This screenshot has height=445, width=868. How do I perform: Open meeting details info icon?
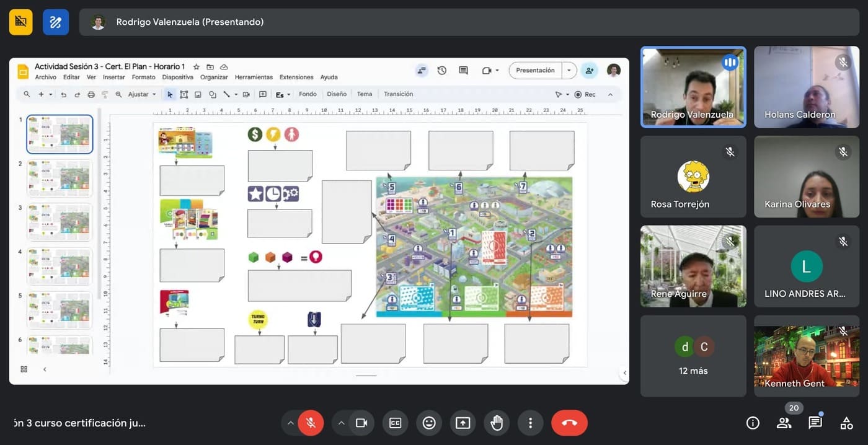click(x=753, y=423)
